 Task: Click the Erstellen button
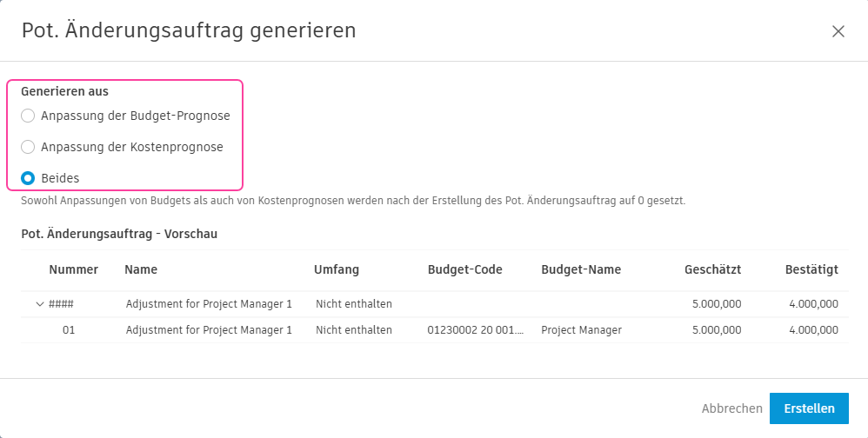pyautogui.click(x=809, y=408)
